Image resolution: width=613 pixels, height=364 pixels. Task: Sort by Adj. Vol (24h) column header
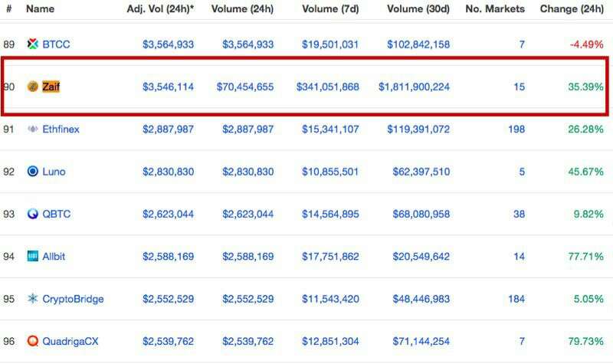click(x=160, y=9)
